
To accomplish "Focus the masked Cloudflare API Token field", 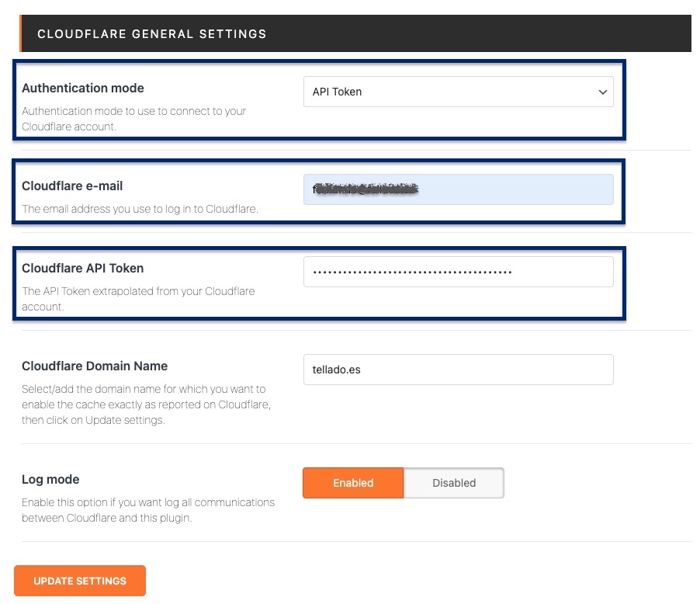I will (458, 272).
